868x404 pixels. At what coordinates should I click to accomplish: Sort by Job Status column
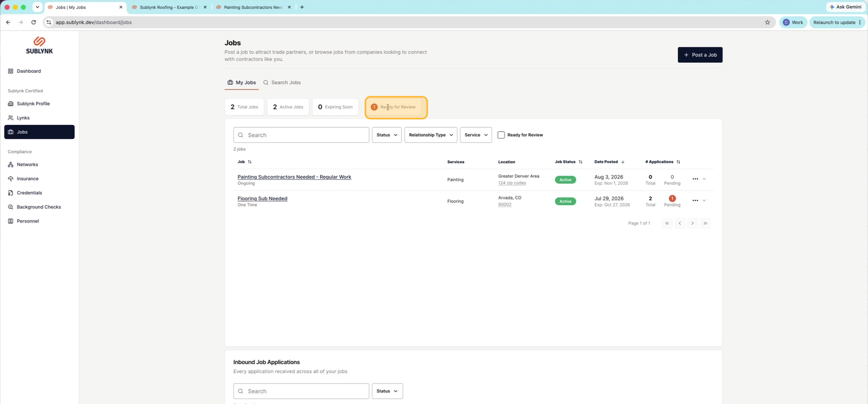(569, 162)
